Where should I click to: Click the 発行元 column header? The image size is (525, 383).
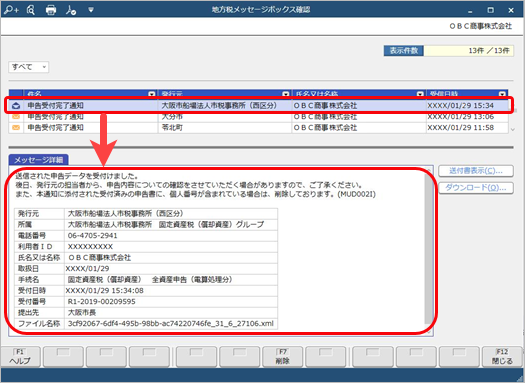(x=225, y=94)
